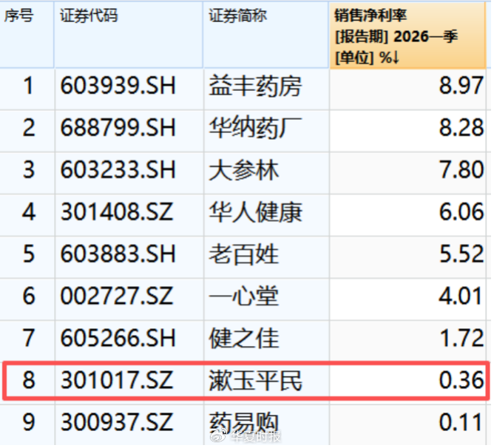Select name cell 老百姓
494x448 pixels.
(x=266, y=257)
